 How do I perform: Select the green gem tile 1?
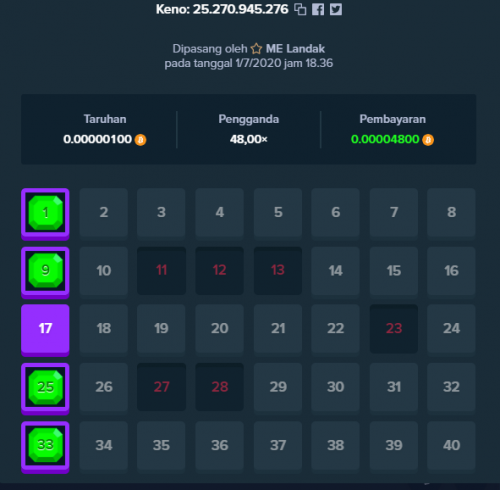point(45,214)
